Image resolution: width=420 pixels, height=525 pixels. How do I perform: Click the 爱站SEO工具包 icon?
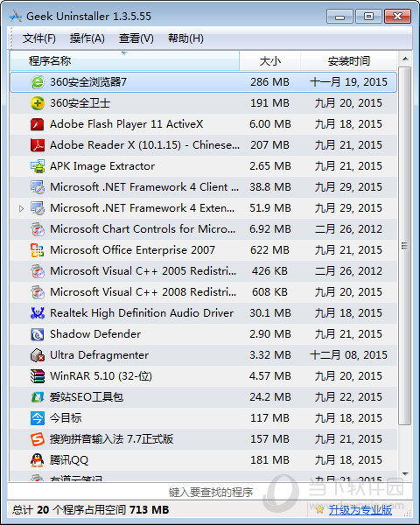click(x=37, y=397)
